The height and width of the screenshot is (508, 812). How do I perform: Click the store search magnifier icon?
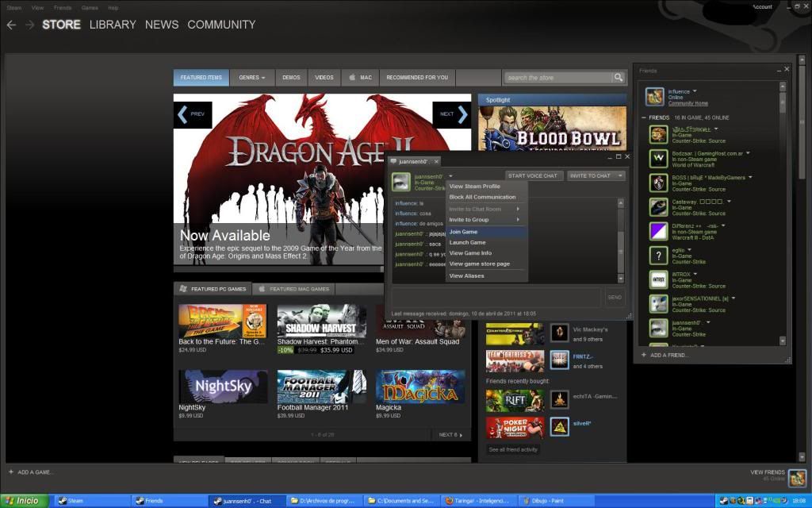[619, 77]
